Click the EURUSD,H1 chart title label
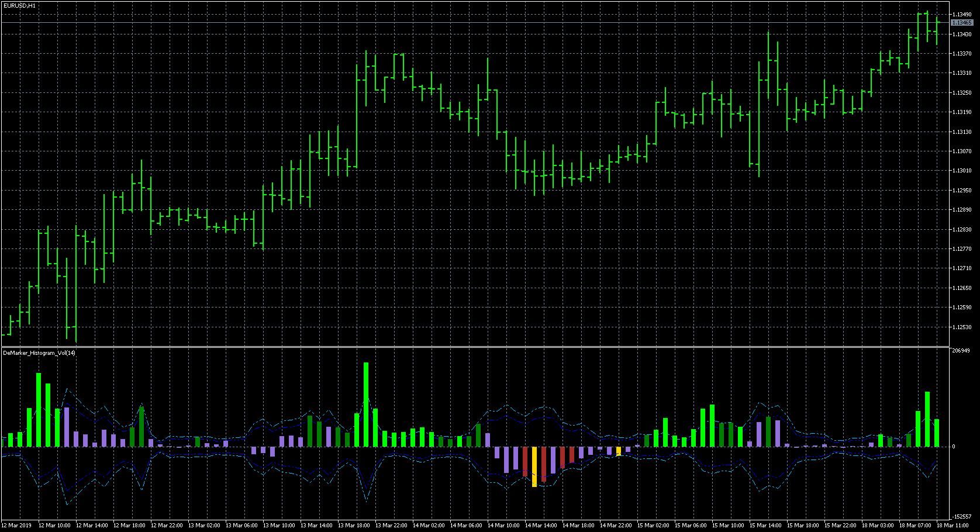980x532 pixels. 19,5
